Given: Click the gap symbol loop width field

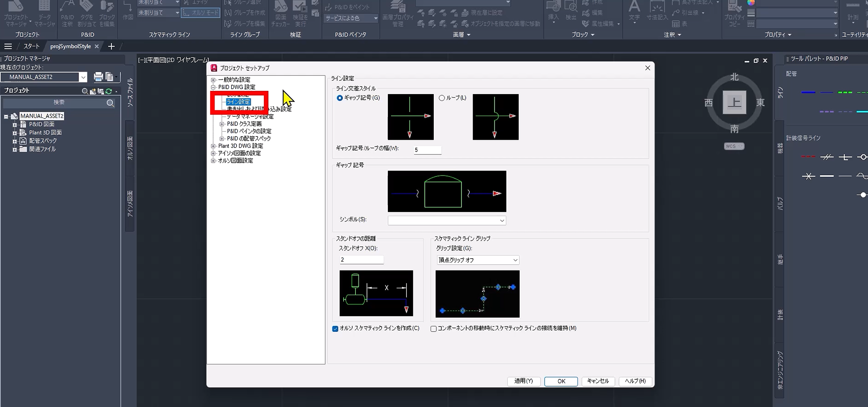Looking at the screenshot, I should point(427,150).
